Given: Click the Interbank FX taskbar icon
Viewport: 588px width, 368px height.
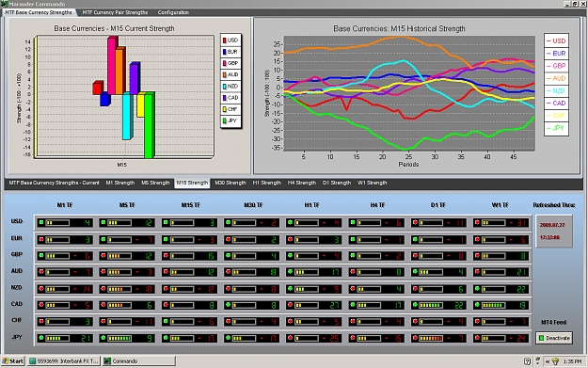Looking at the screenshot, I should 33,361.
